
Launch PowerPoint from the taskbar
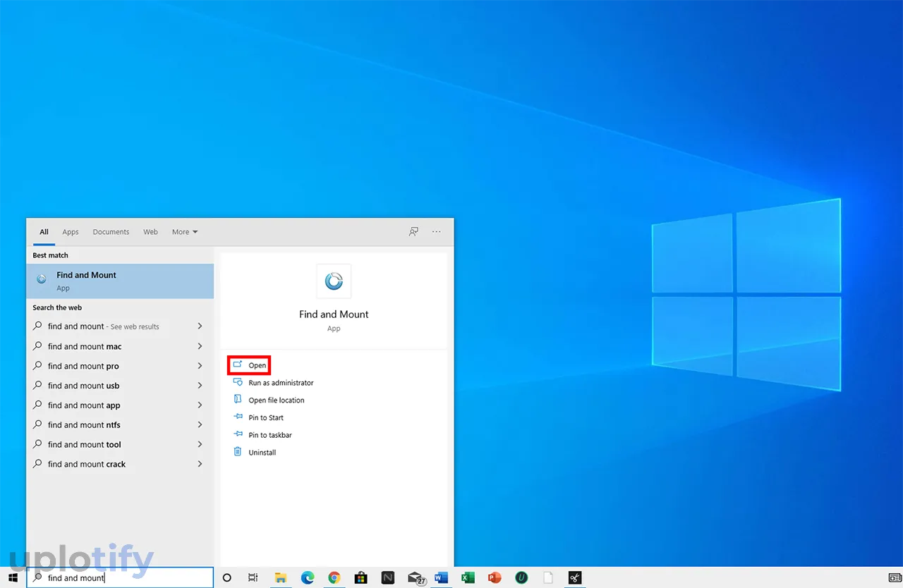click(495, 577)
